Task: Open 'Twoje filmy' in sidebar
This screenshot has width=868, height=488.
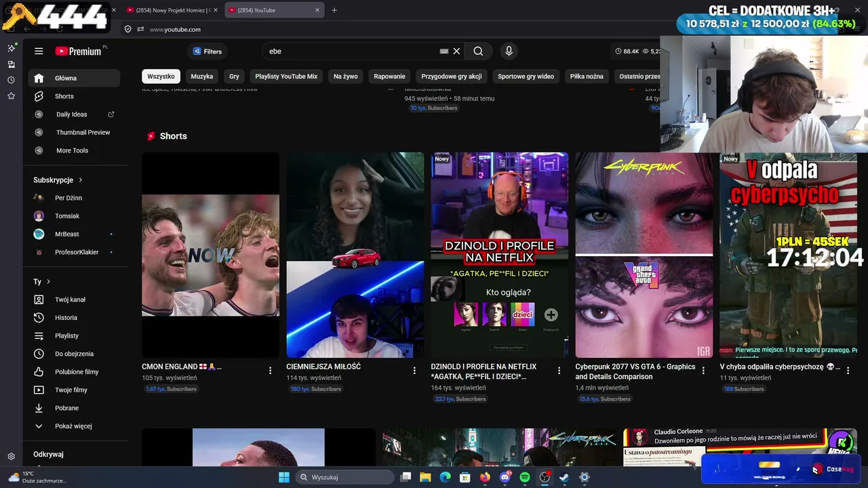Action: click(74, 390)
